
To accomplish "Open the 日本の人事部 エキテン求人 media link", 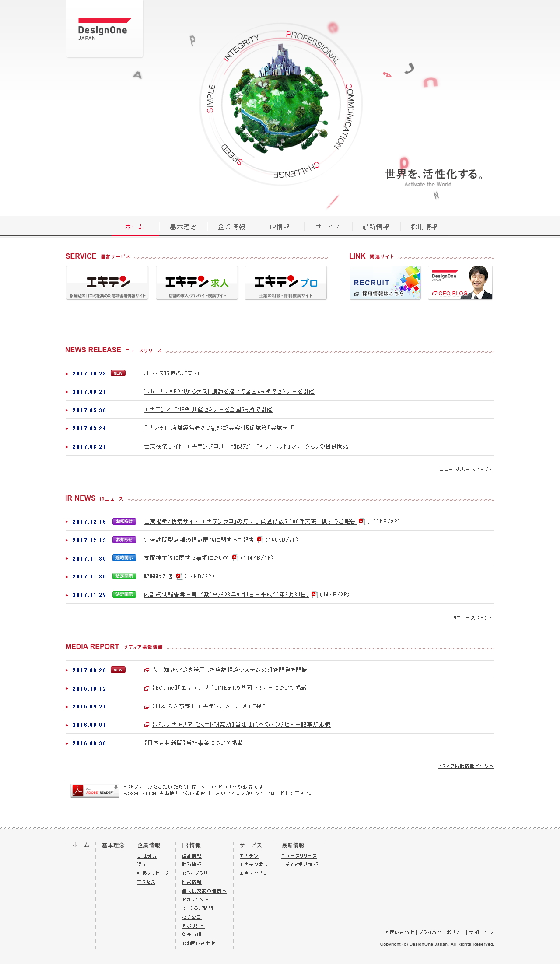I will (x=210, y=706).
